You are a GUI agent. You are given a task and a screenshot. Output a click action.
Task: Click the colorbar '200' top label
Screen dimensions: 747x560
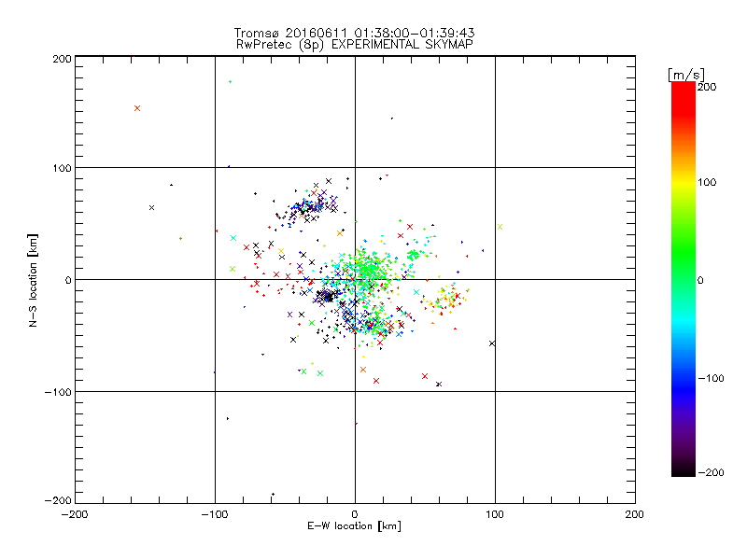click(x=707, y=87)
